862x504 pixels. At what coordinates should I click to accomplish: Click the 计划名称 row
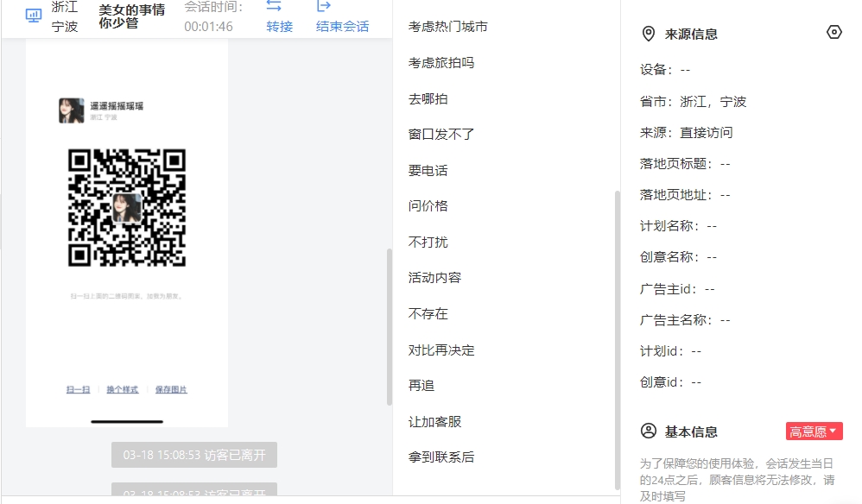point(678,225)
